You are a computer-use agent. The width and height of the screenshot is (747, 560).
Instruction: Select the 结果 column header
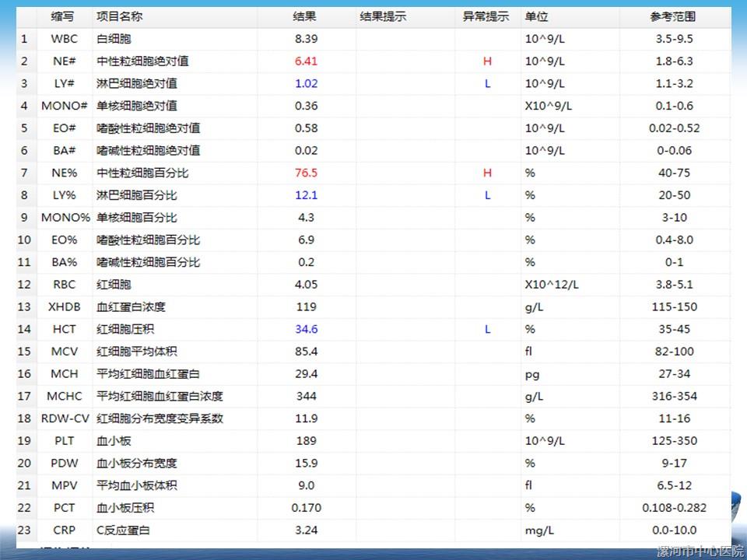coord(305,16)
